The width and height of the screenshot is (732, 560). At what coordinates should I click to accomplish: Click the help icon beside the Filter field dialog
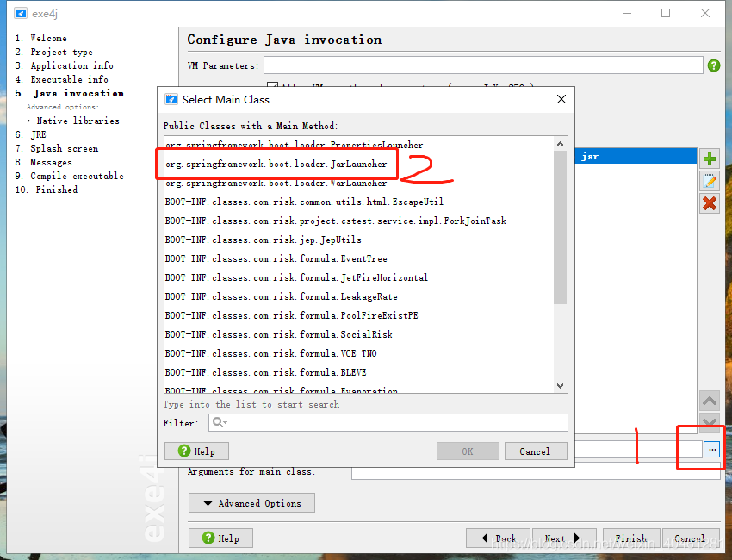point(196,451)
